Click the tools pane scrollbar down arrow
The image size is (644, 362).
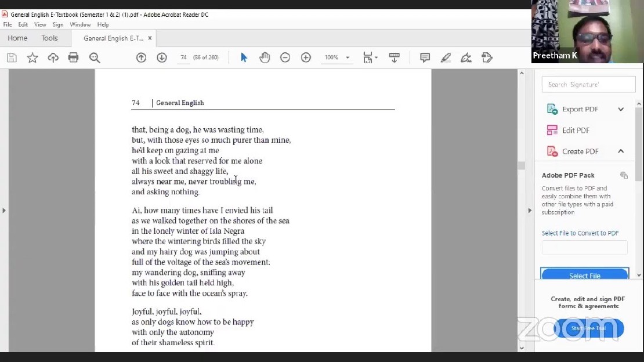click(x=639, y=275)
